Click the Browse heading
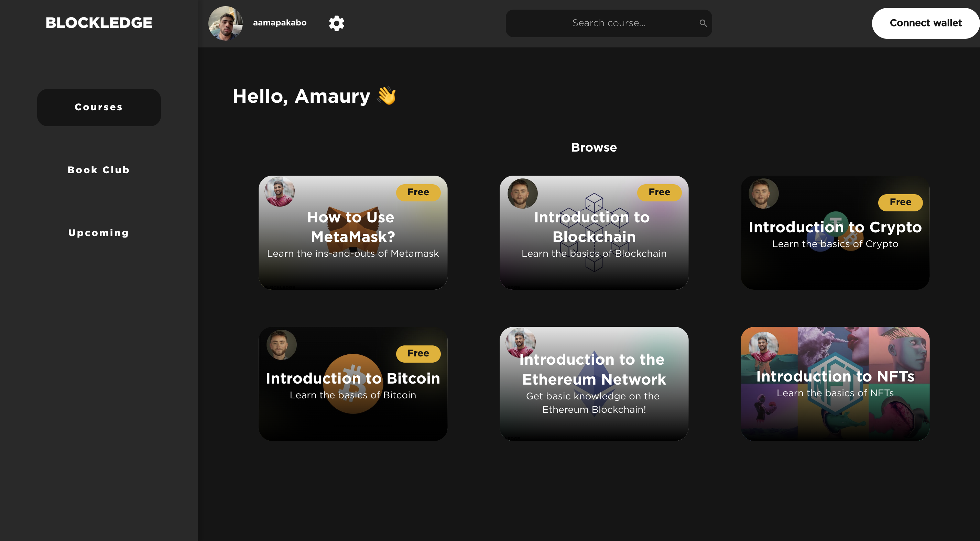 (x=594, y=147)
